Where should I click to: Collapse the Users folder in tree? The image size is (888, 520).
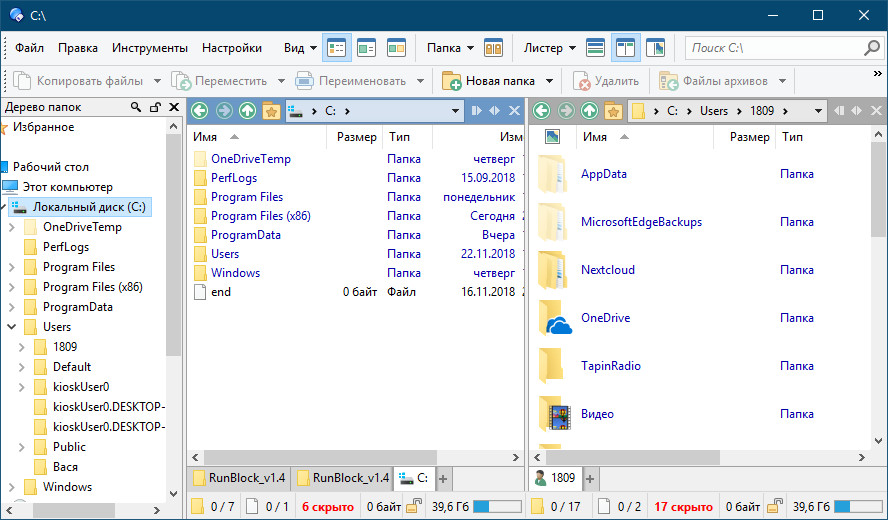[12, 327]
